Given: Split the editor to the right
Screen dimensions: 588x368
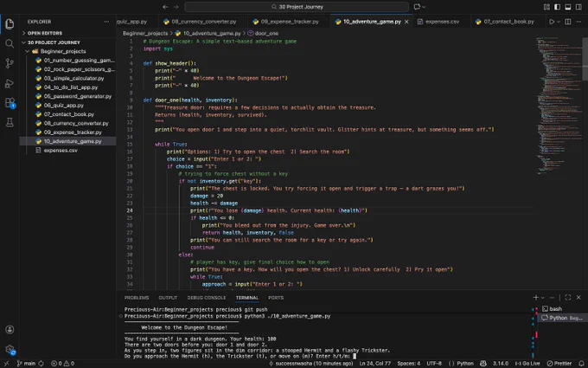Looking at the screenshot, I should pyautogui.click(x=568, y=22).
